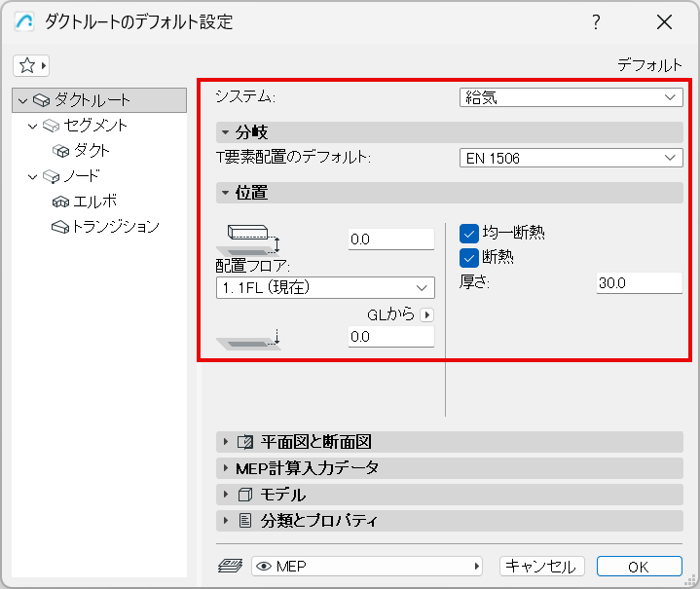Screen dimensions: 700x589
Task: Select ダクト in the tree
Action: (92, 151)
